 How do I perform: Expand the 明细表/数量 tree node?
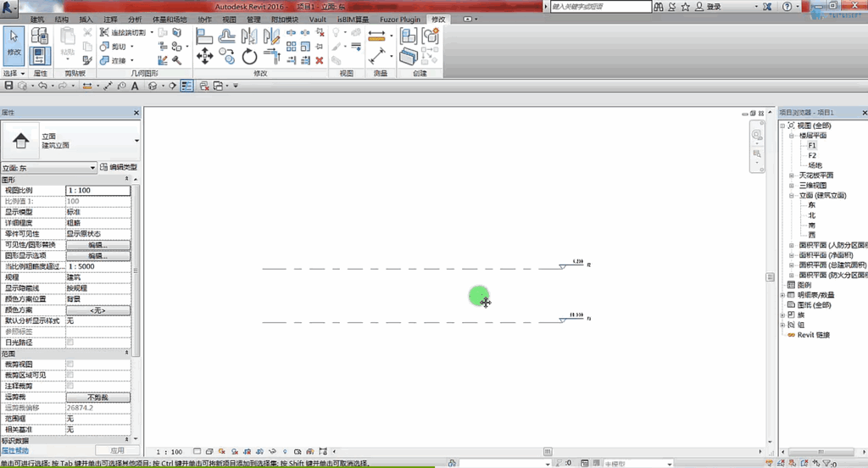click(x=782, y=295)
